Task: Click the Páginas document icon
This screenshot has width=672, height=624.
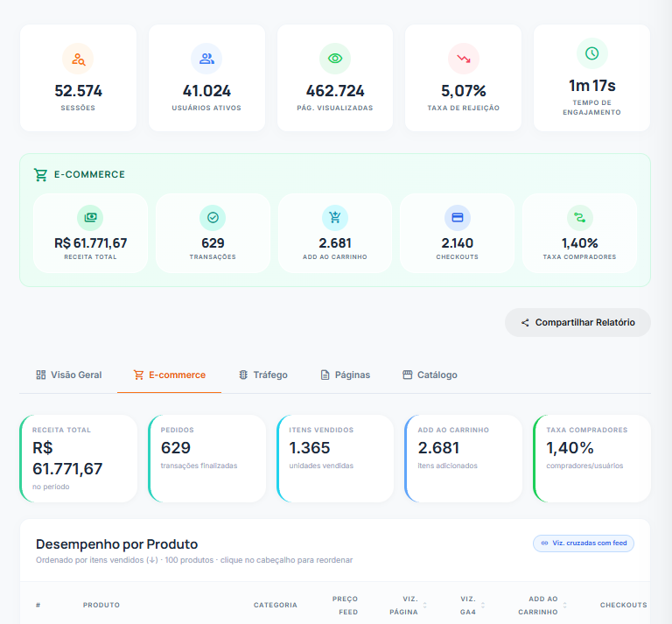Action: pos(325,375)
